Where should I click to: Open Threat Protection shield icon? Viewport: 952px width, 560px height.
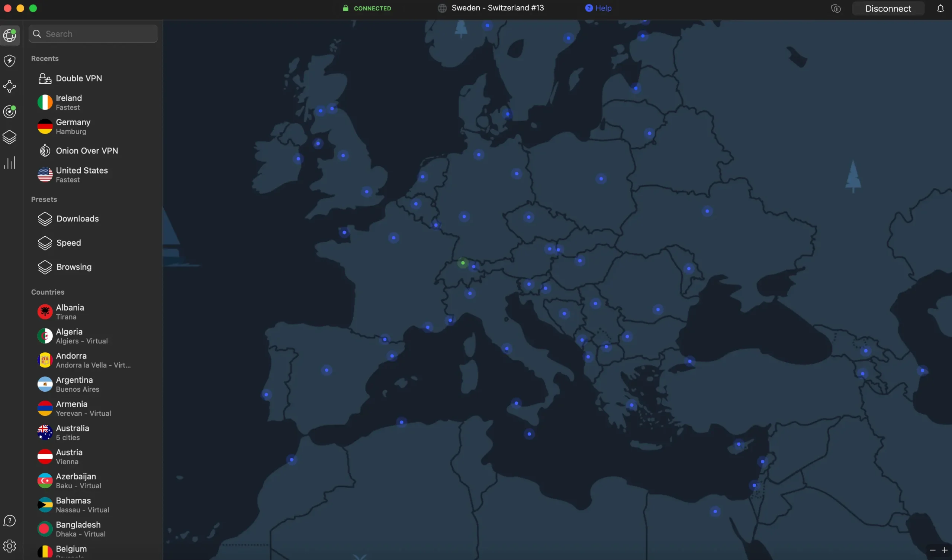pos(10,61)
